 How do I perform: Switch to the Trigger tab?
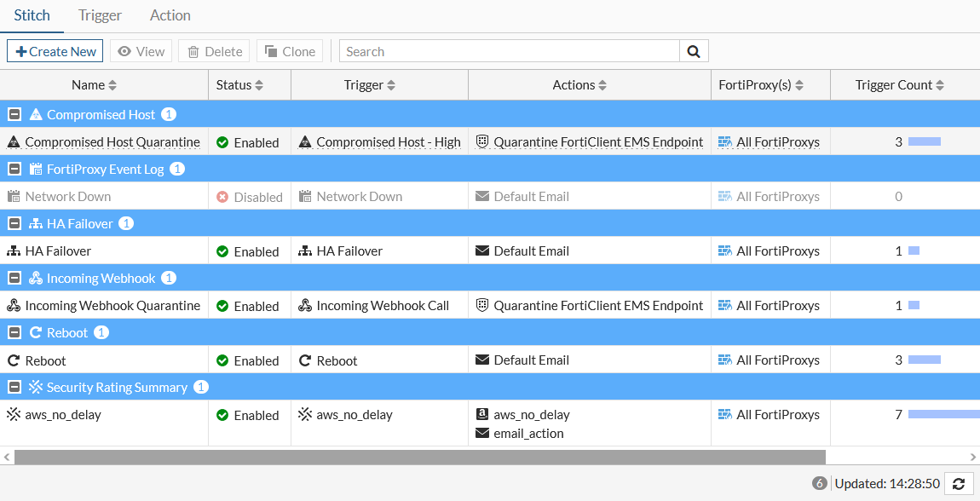pos(100,15)
